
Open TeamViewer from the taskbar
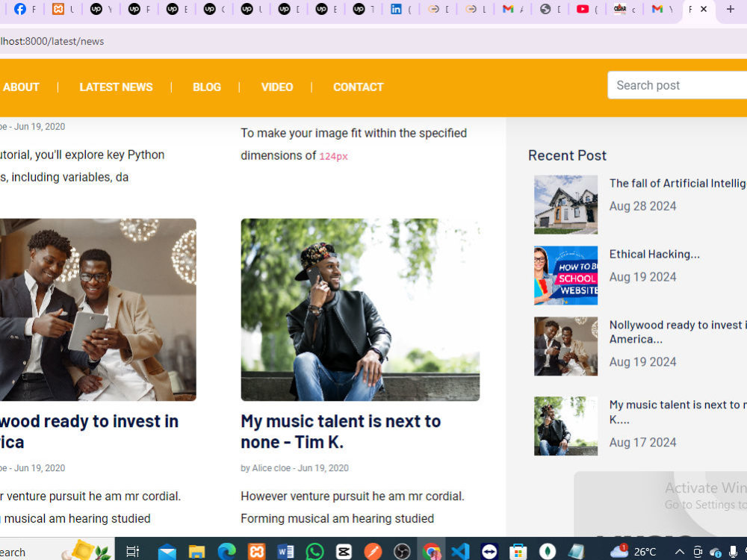(x=489, y=552)
